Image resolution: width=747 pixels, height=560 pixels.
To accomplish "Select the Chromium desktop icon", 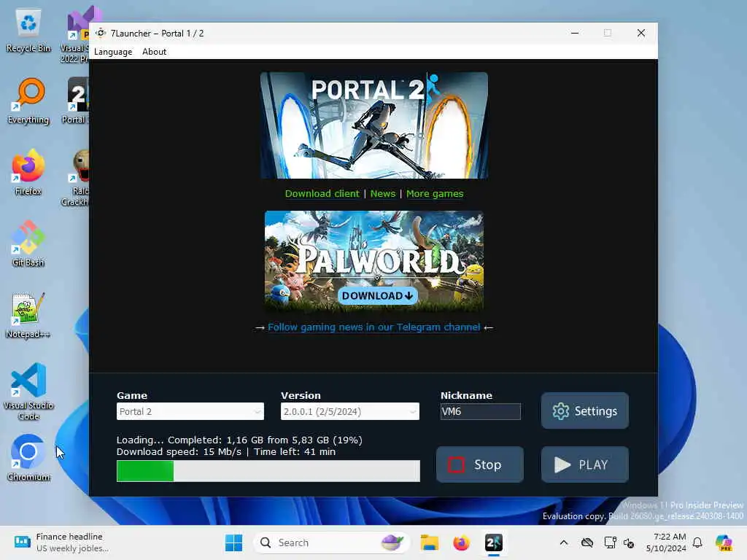I will point(28,458).
